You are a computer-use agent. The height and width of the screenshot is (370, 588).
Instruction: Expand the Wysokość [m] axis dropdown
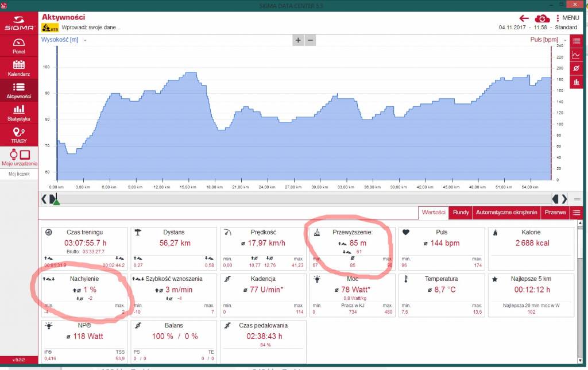(85, 40)
